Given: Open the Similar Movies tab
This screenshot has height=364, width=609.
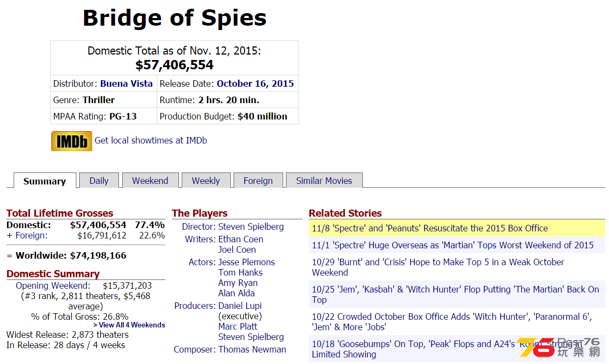Looking at the screenshot, I should coord(324,181).
